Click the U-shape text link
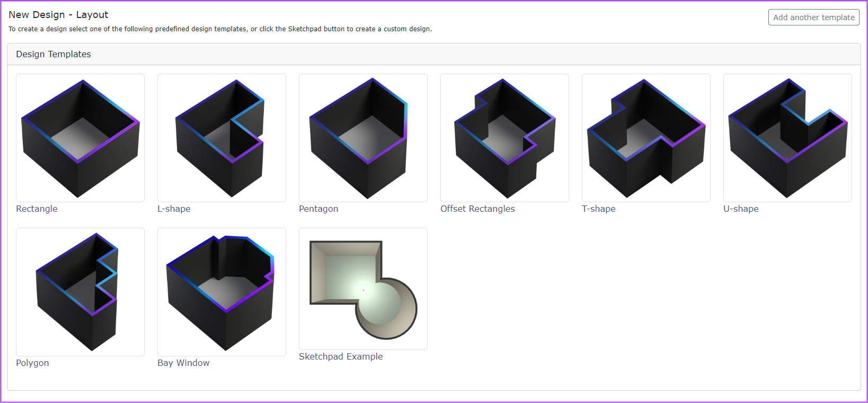868x403 pixels. 741,209
